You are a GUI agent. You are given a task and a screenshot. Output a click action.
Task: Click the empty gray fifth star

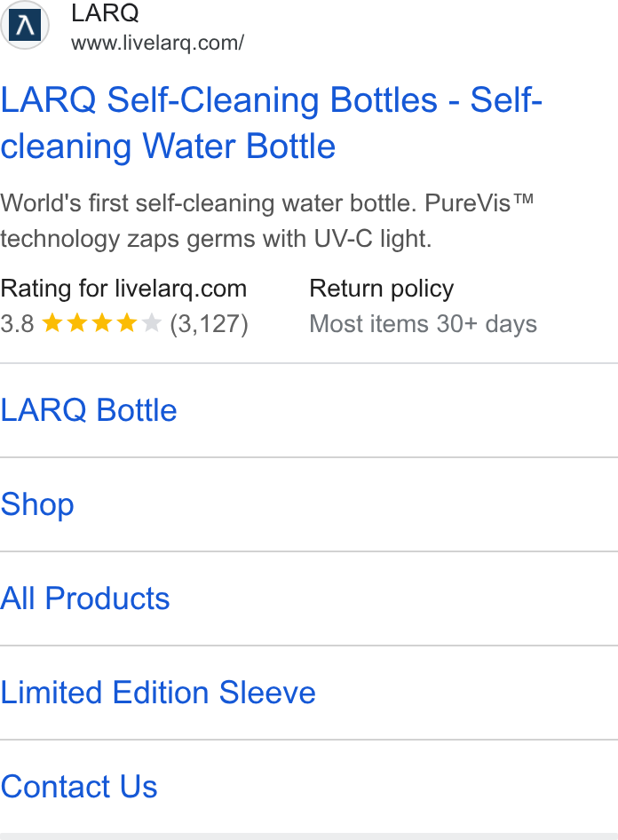[x=152, y=323]
